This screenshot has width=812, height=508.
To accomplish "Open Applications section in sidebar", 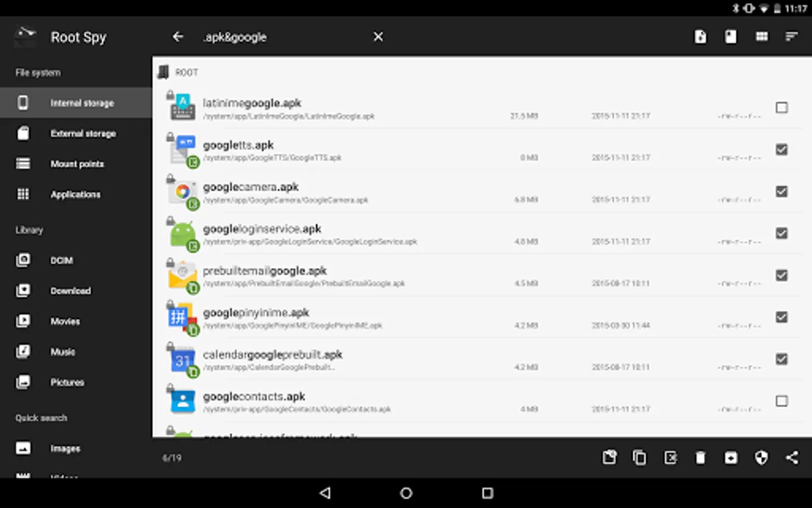I will [x=76, y=194].
